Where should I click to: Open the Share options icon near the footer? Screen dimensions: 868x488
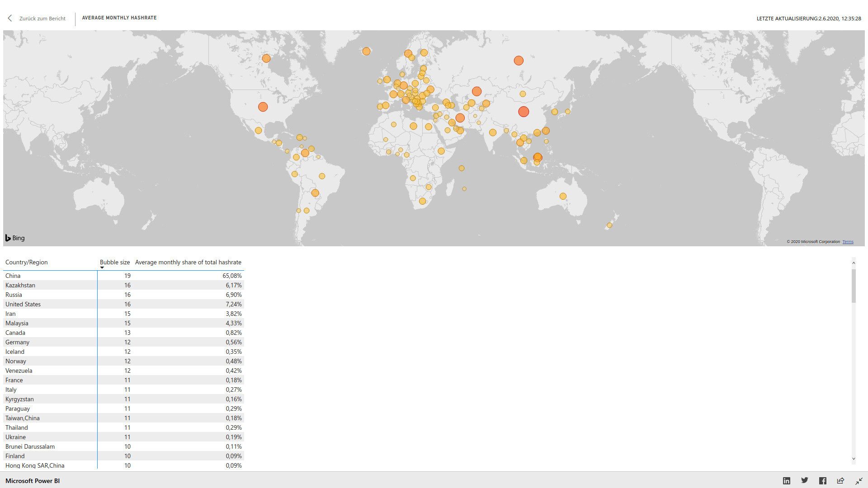pos(841,480)
